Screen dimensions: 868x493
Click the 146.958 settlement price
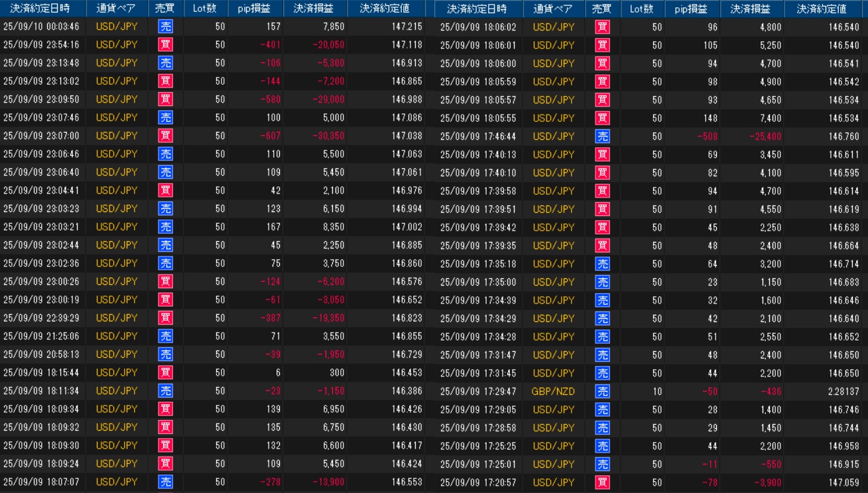[843, 446]
